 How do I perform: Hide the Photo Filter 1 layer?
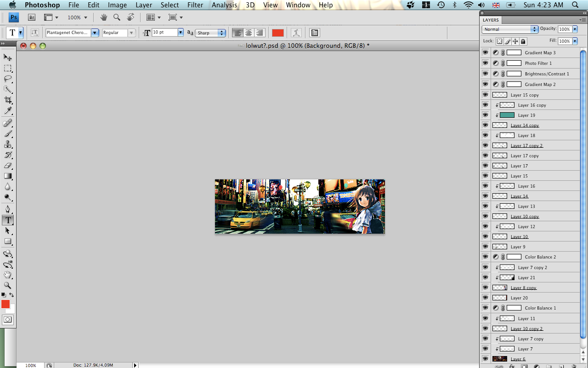coord(485,63)
